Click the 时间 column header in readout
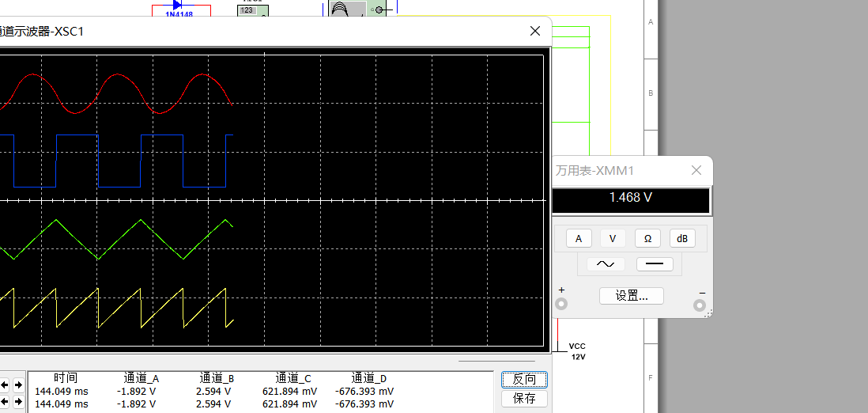This screenshot has width=868, height=413. click(x=66, y=379)
